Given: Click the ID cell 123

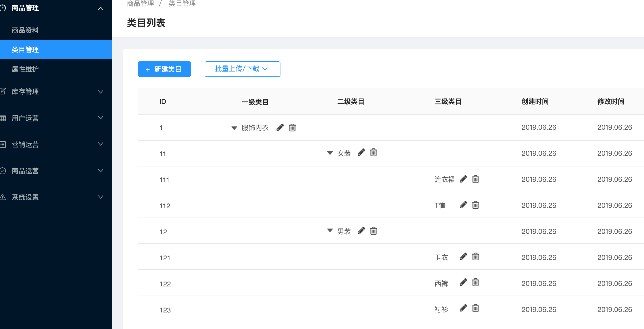Looking at the screenshot, I should [x=165, y=310].
